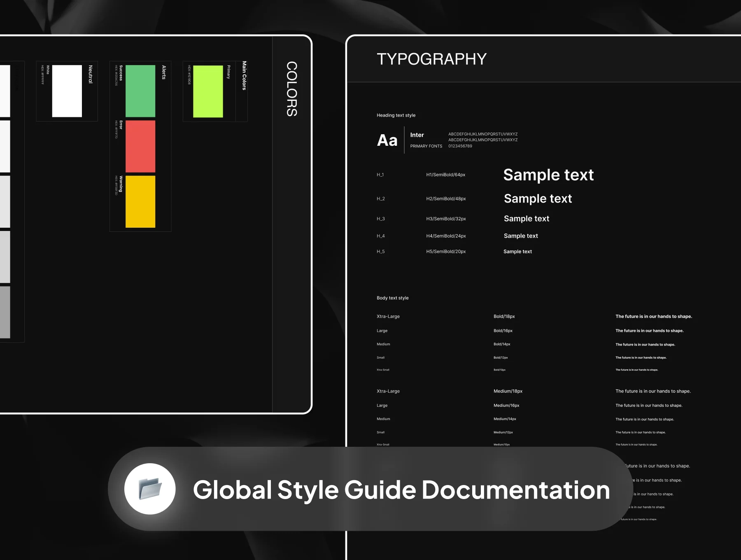Click the Body text style heading
Screen dimensions: 741x560
(393, 298)
